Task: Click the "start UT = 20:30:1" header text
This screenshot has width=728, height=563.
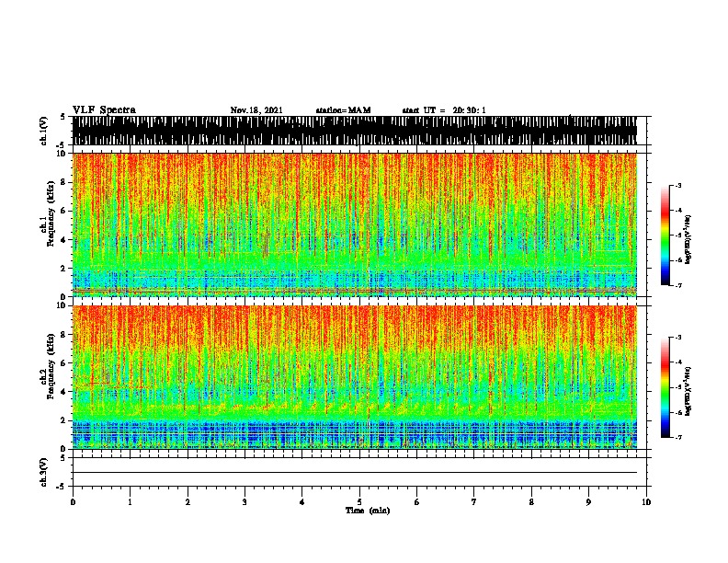Action: click(444, 110)
